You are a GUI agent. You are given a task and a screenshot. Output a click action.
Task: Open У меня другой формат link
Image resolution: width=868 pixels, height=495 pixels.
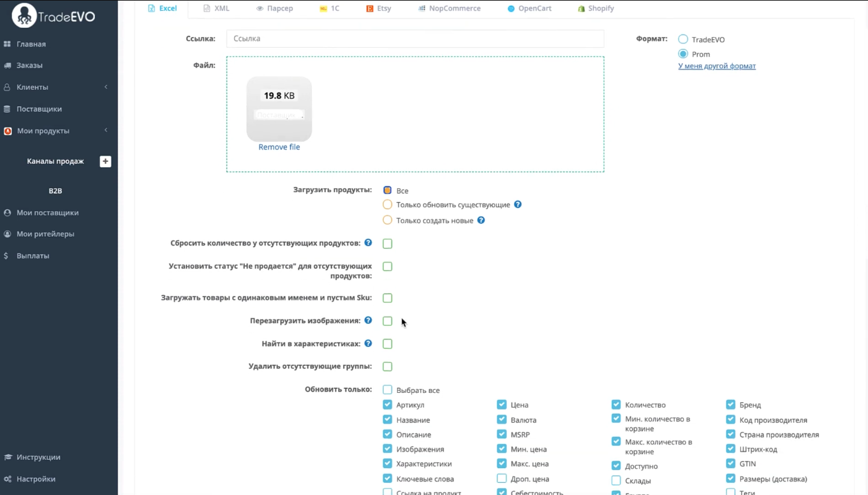717,66
